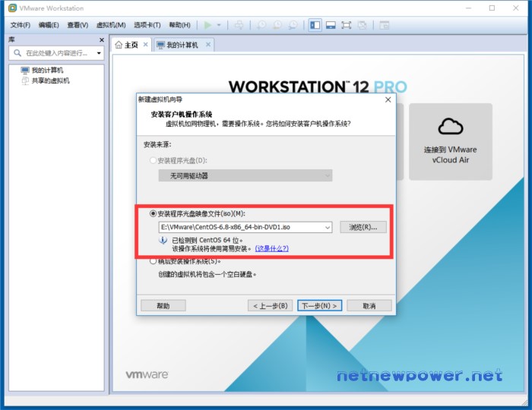The width and height of the screenshot is (532, 410).
Task: Click the 帮助 button in wizard
Action: (163, 306)
